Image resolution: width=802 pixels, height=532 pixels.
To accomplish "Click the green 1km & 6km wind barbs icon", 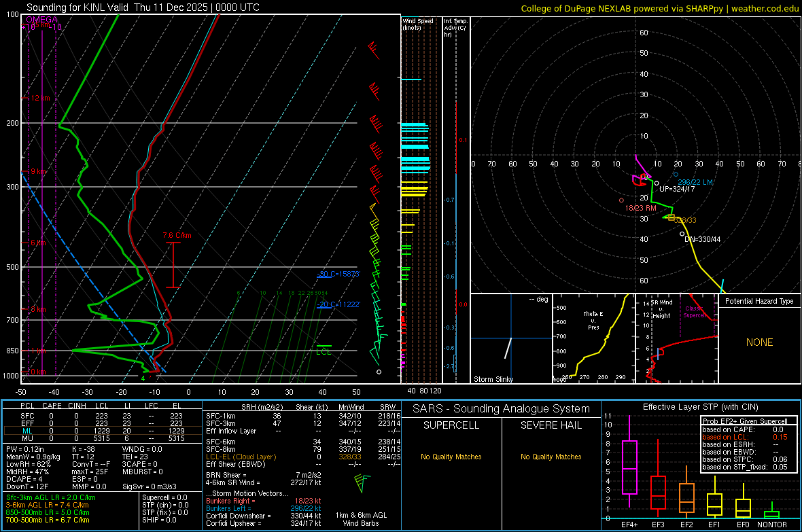I will tap(362, 483).
